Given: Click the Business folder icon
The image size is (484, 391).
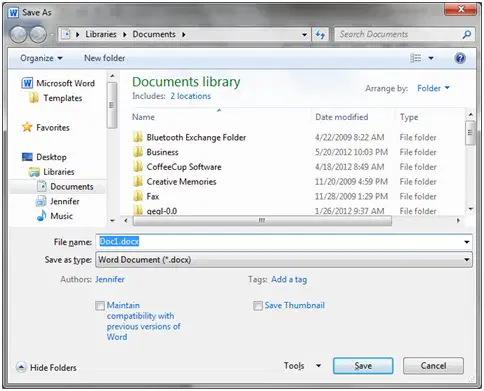Looking at the screenshot, I should [138, 152].
